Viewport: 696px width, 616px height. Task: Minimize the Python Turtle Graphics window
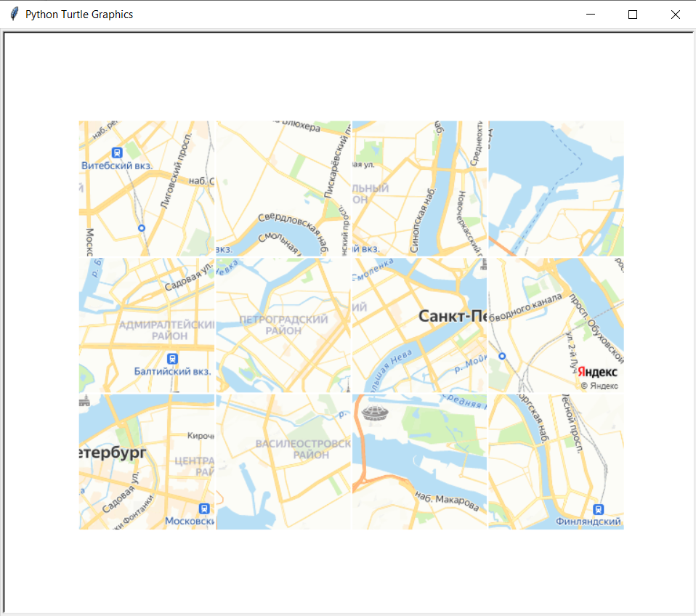[591, 15]
